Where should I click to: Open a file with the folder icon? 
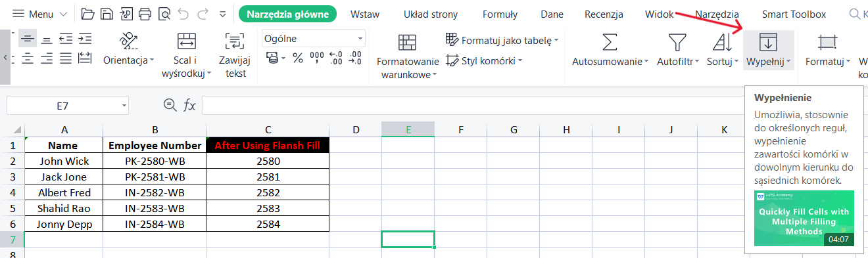point(88,14)
